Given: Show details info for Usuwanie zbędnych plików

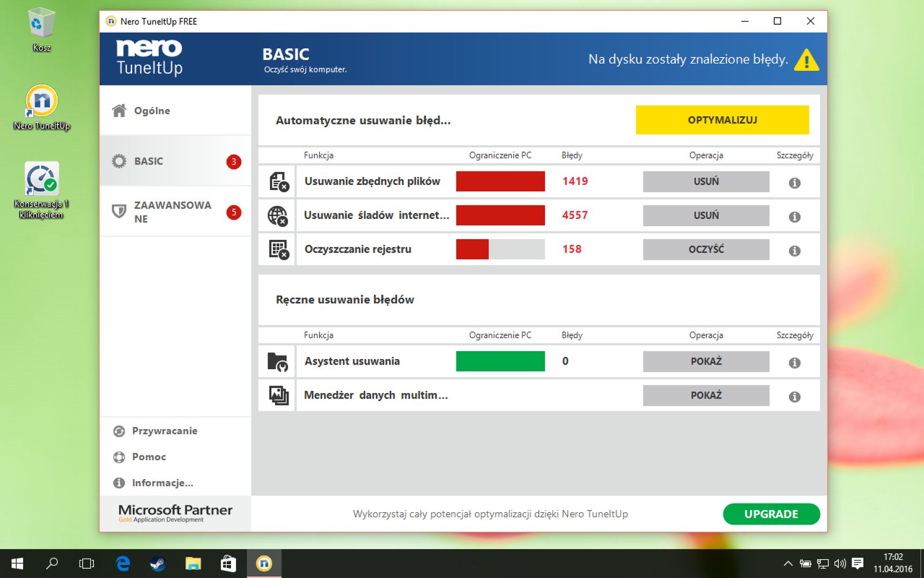Looking at the screenshot, I should [x=795, y=183].
